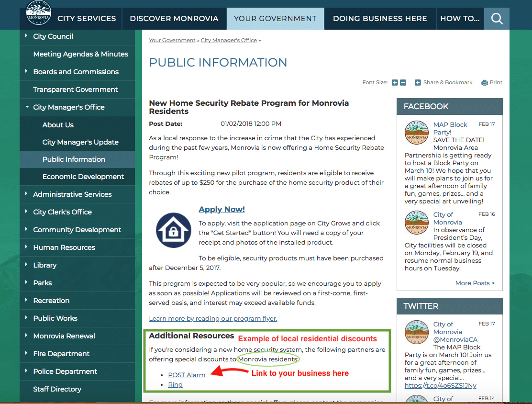
Task: Expand the Police Department submenu arrow
Action: pyautogui.click(x=26, y=371)
